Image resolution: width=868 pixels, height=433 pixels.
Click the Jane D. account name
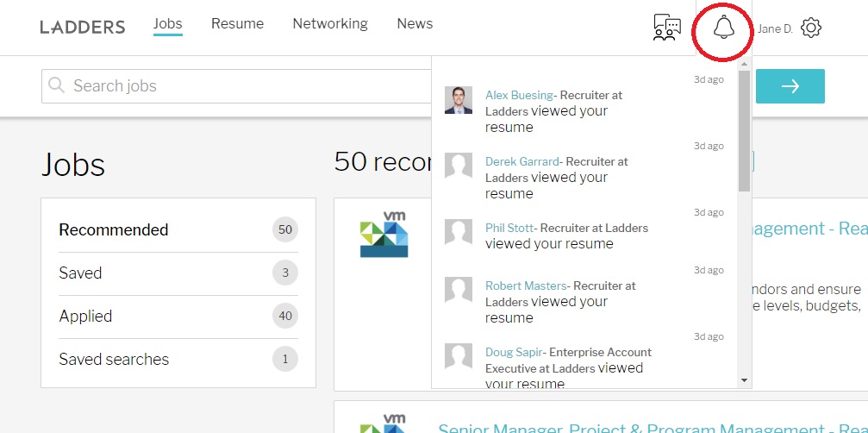tap(775, 28)
